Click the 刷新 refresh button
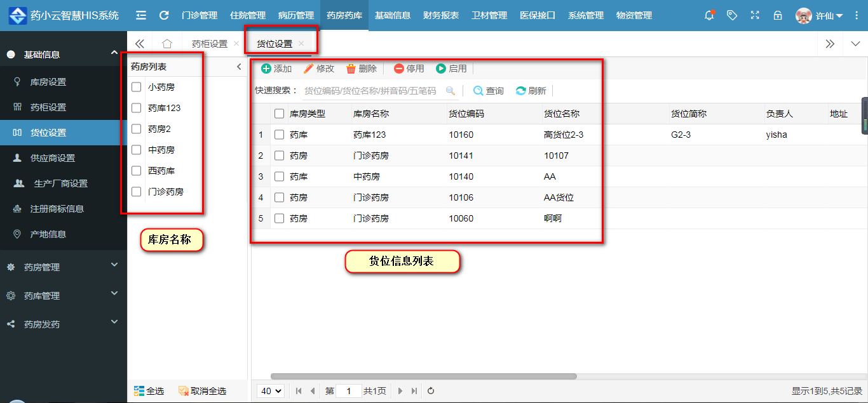Viewport: 868px width, 403px height. (x=531, y=91)
